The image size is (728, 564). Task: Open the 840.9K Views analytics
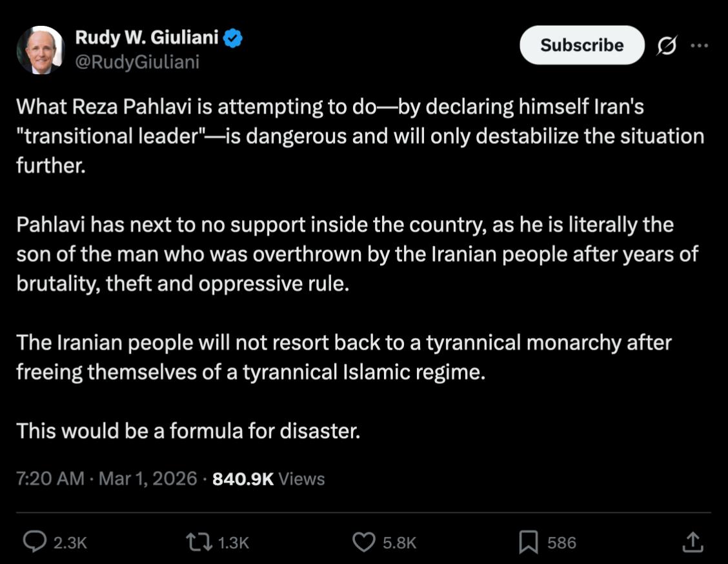pyautogui.click(x=268, y=479)
